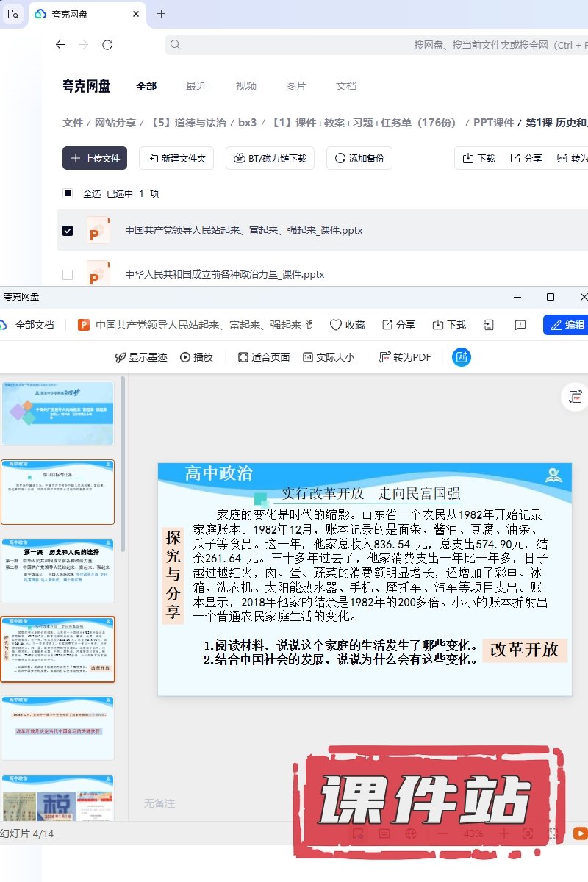Click the floating PDF icon at right edge
Screen dimensions: 588x882
(x=575, y=397)
